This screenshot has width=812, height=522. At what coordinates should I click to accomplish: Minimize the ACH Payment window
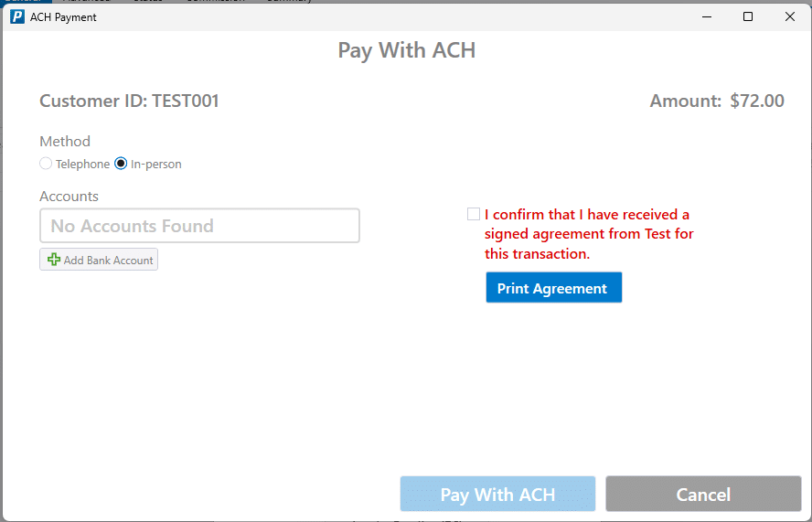point(707,17)
